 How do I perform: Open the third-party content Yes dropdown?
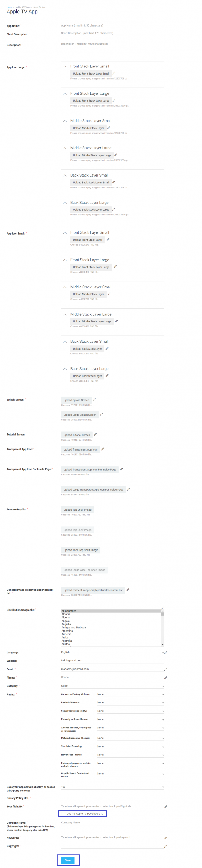coord(113,787)
